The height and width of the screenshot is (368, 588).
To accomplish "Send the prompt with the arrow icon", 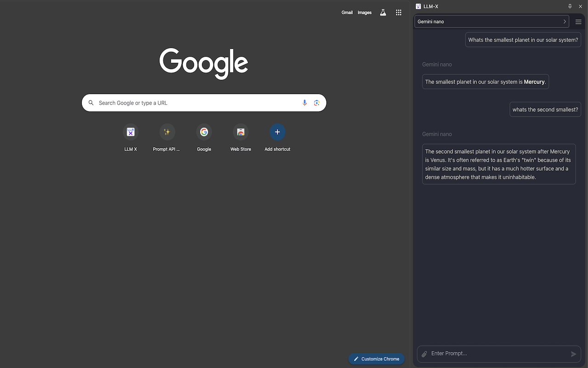I will [x=573, y=354].
